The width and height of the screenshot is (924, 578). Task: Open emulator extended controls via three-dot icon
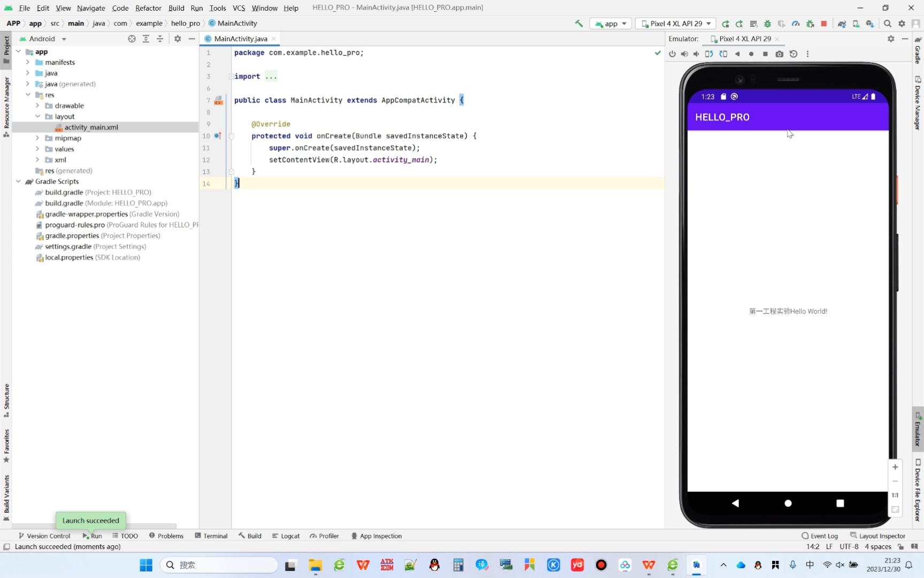click(x=807, y=54)
